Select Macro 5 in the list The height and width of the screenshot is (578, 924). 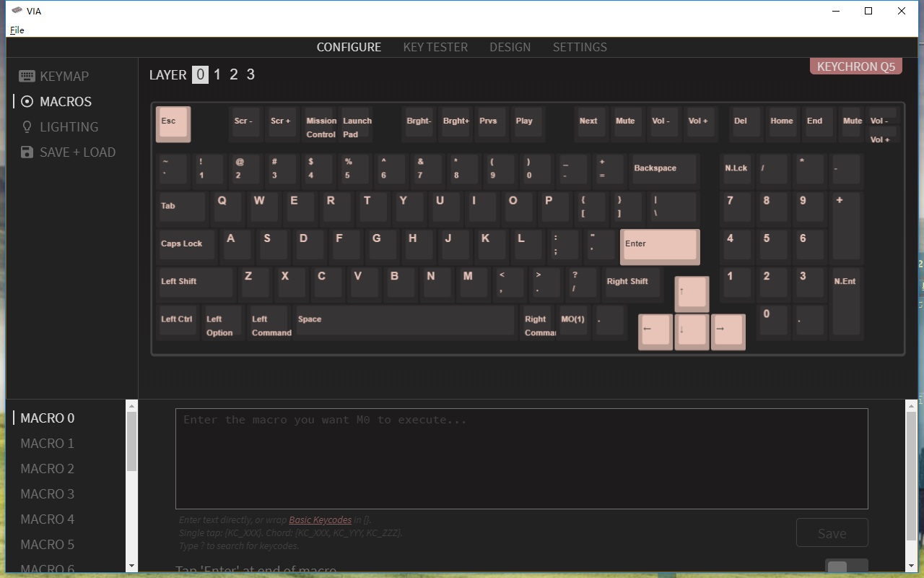coord(48,544)
